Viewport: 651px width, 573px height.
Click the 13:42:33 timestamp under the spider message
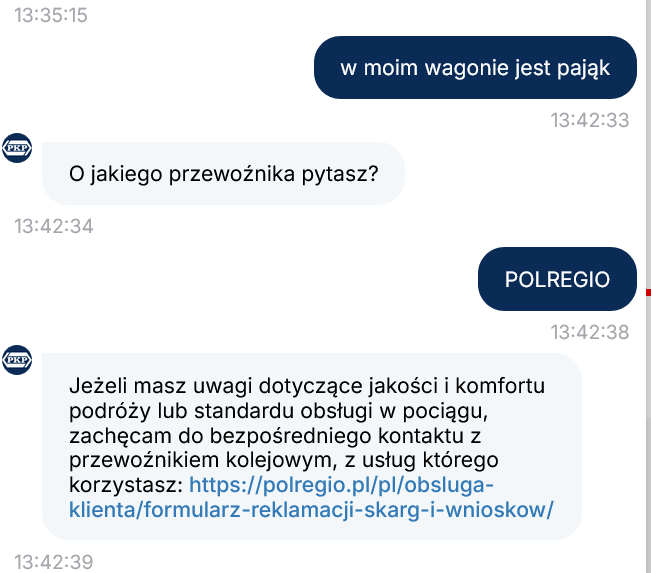click(x=590, y=120)
